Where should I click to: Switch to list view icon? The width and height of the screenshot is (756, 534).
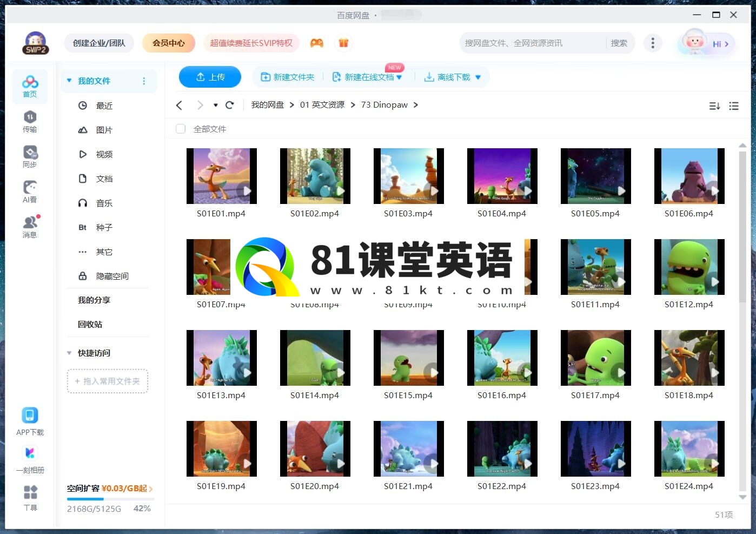click(734, 106)
